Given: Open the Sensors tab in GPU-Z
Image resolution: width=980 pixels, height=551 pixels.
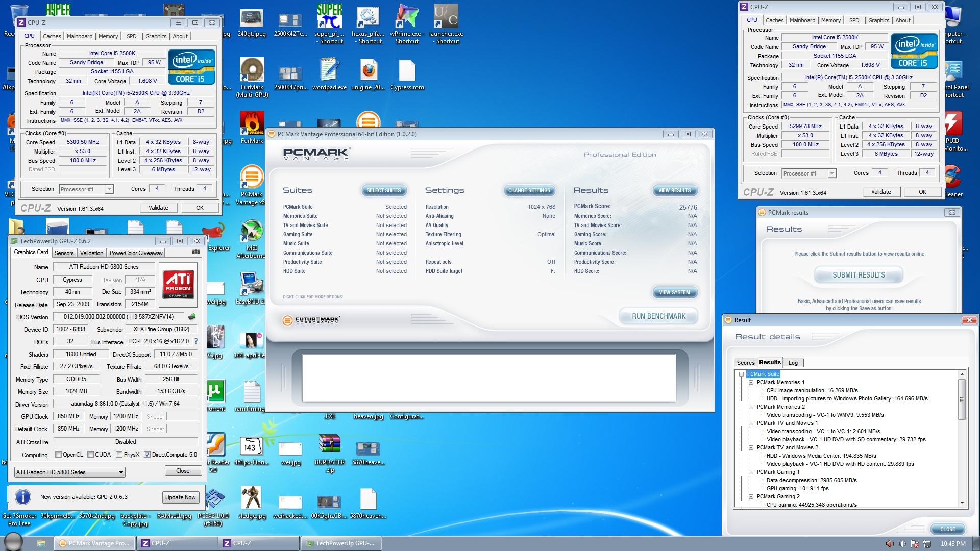Looking at the screenshot, I should coord(64,253).
